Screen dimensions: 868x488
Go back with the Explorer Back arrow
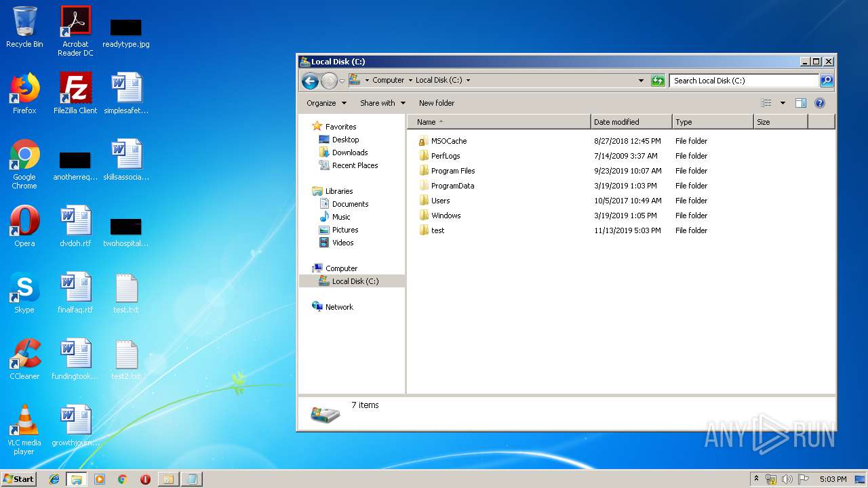tap(310, 81)
